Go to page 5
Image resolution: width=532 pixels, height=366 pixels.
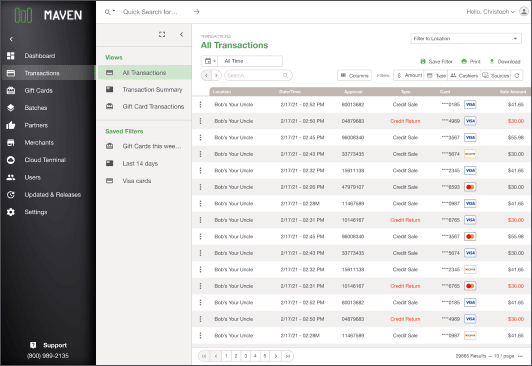point(265,356)
